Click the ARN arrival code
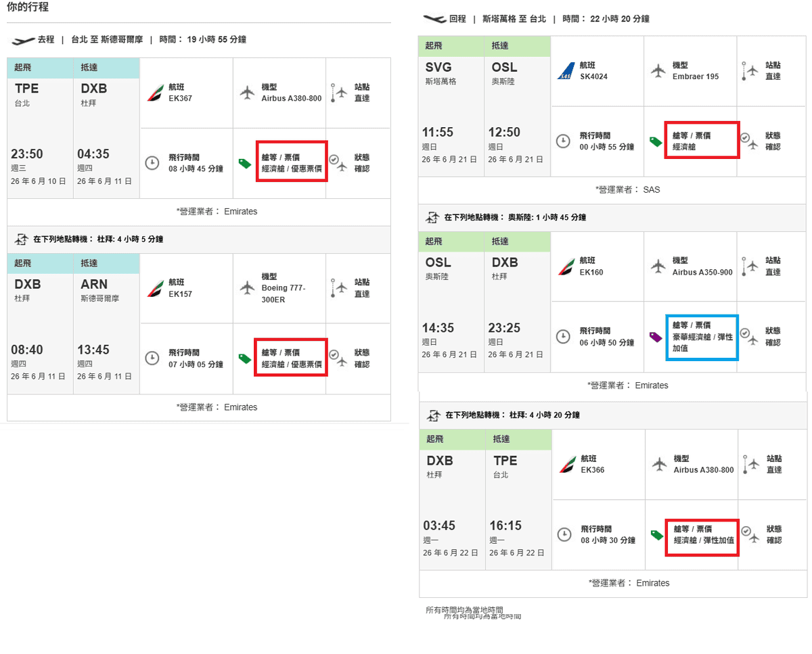The image size is (812, 654). (94, 284)
